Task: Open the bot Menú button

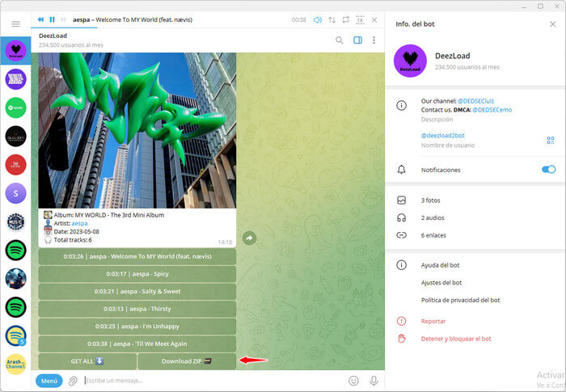Action: pos(49,381)
